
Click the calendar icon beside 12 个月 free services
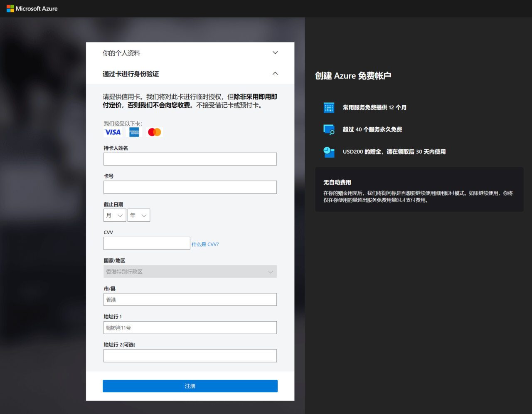[x=329, y=107]
